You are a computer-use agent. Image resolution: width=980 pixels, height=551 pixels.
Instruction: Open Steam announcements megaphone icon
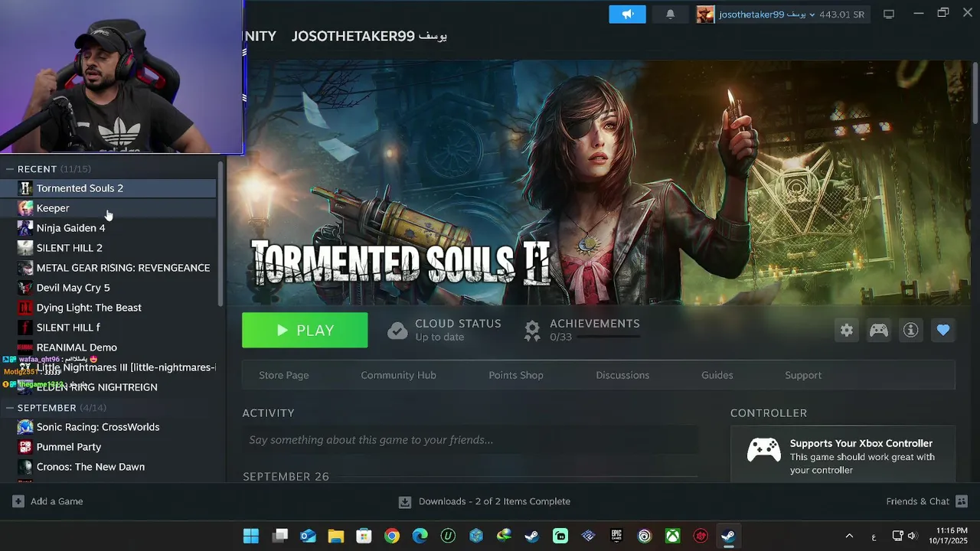coord(627,14)
